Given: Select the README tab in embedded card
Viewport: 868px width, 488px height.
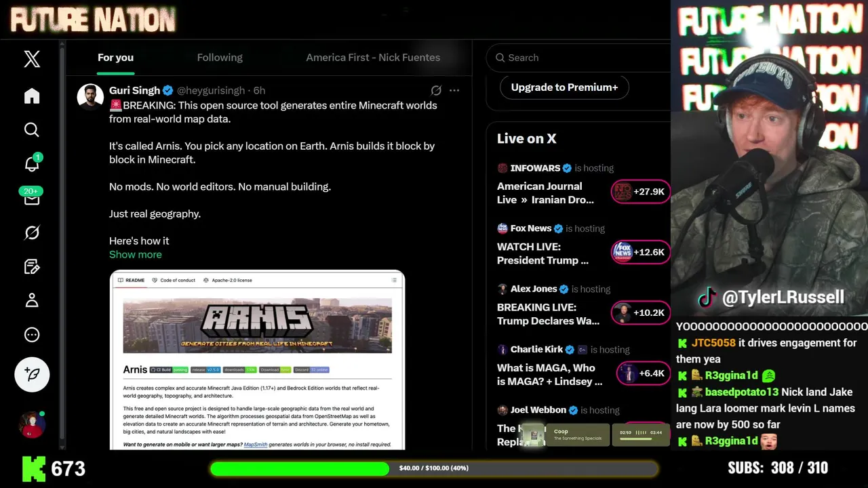Looking at the screenshot, I should click(131, 280).
